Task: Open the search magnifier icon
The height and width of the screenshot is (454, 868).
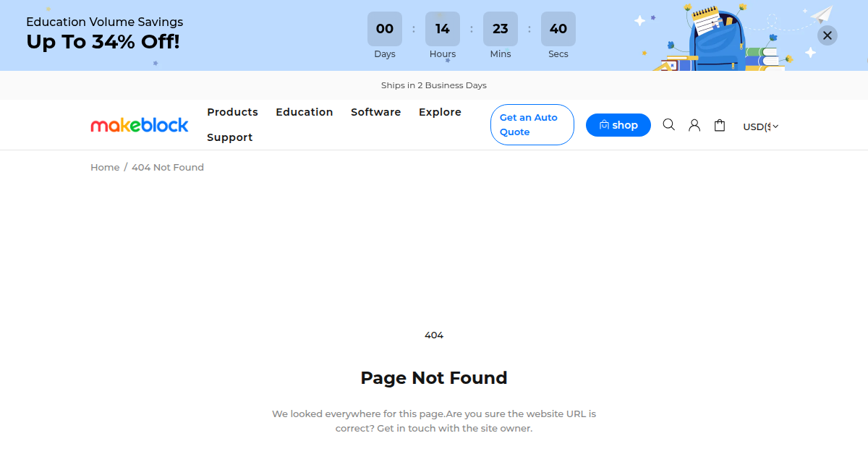Action: point(669,125)
